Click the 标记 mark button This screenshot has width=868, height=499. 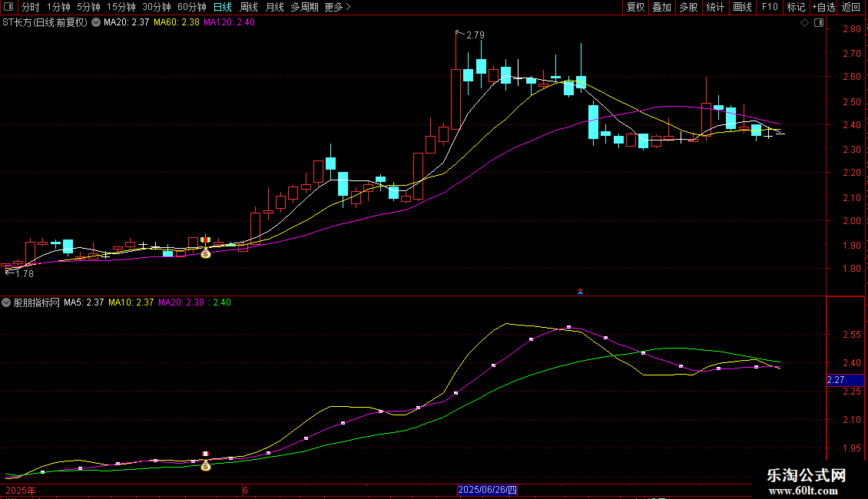[x=796, y=7]
